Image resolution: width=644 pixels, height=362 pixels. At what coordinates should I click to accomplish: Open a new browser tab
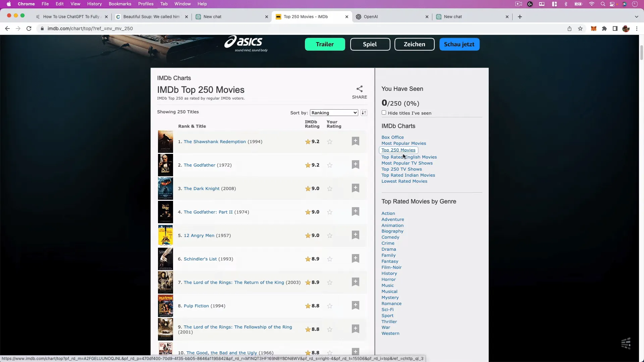pos(520,17)
